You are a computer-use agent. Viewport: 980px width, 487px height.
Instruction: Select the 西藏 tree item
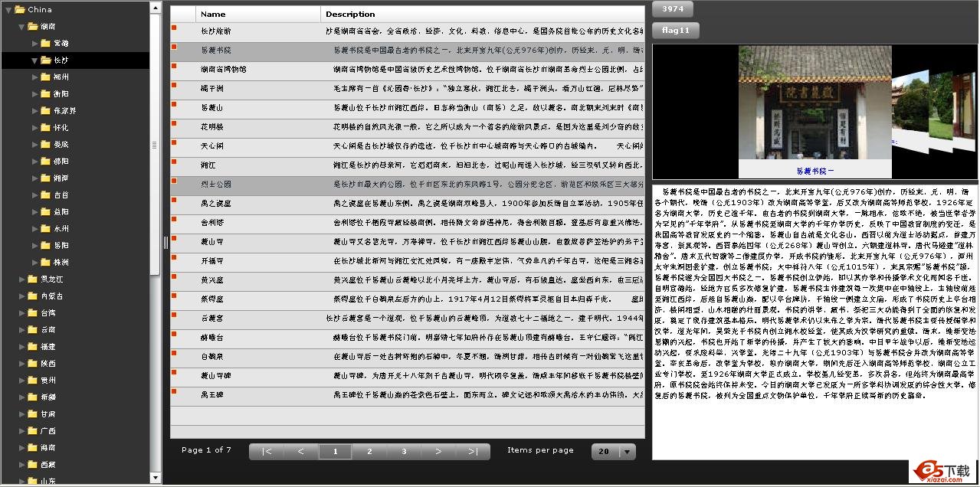point(48,464)
